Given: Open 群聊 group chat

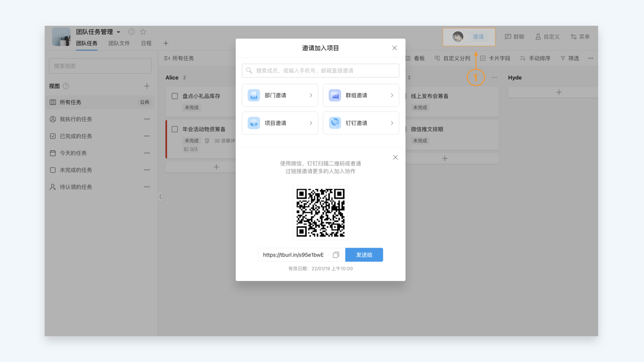Looking at the screenshot, I should click(515, 37).
